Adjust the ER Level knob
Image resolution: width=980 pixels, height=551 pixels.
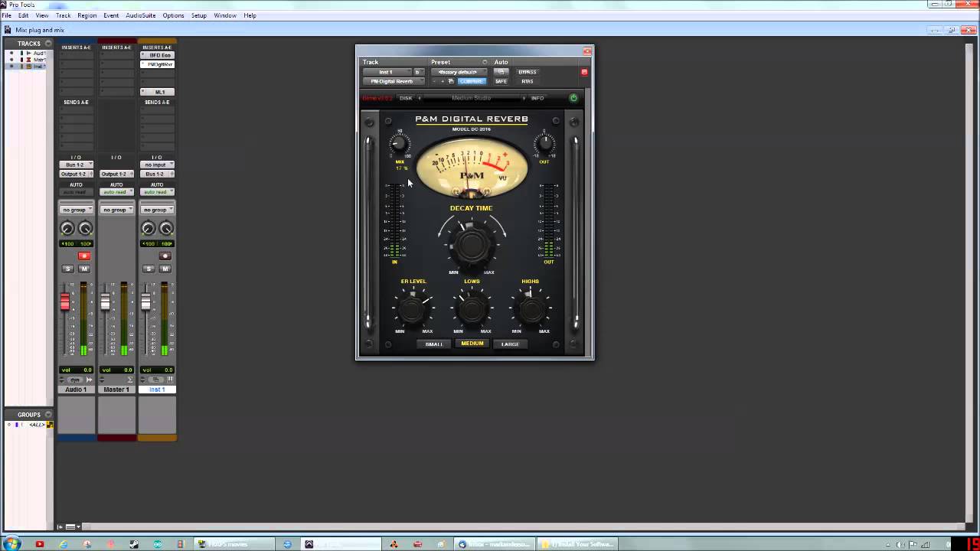click(x=413, y=309)
